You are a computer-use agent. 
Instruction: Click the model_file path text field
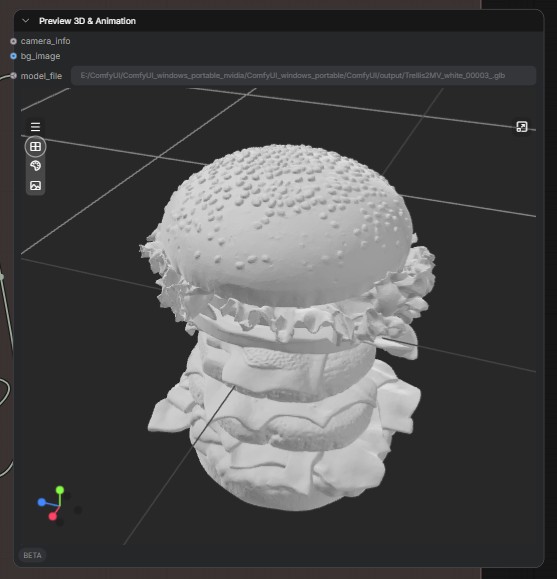(x=303, y=76)
